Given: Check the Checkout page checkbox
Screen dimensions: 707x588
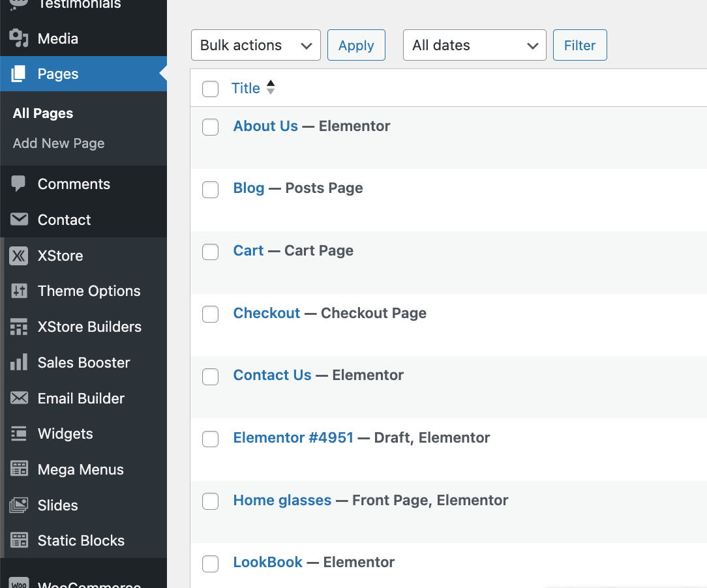Looking at the screenshot, I should [210, 314].
